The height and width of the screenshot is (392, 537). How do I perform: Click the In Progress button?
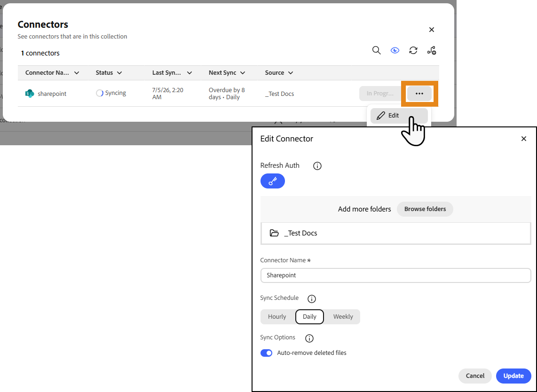coord(380,94)
